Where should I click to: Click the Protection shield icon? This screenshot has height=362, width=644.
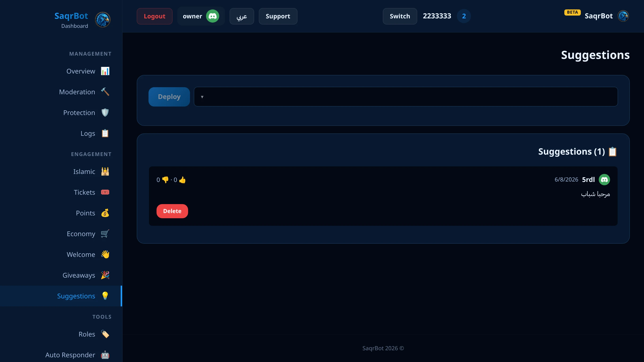tap(105, 112)
